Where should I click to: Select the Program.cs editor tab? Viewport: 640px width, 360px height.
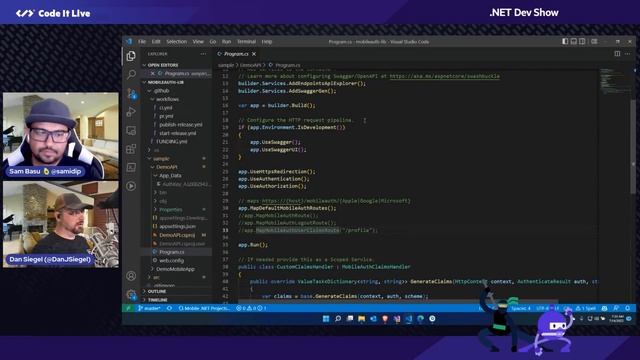point(236,54)
